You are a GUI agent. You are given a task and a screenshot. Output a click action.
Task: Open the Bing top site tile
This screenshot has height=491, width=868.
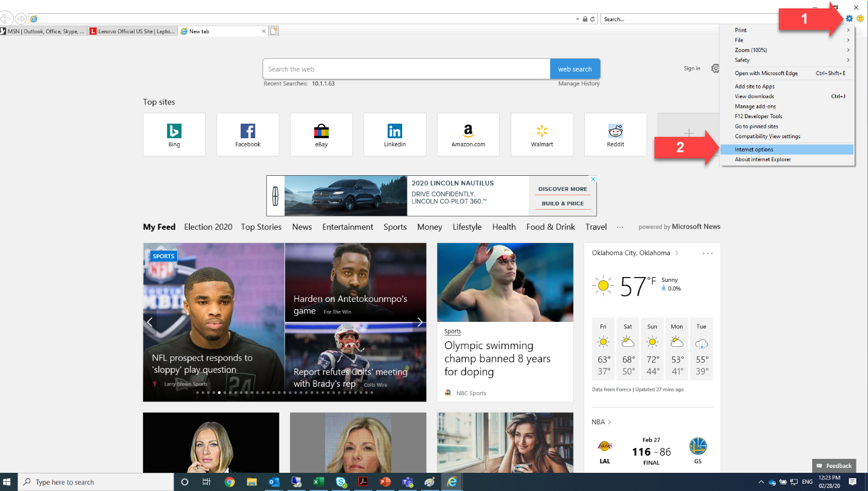[x=174, y=135]
